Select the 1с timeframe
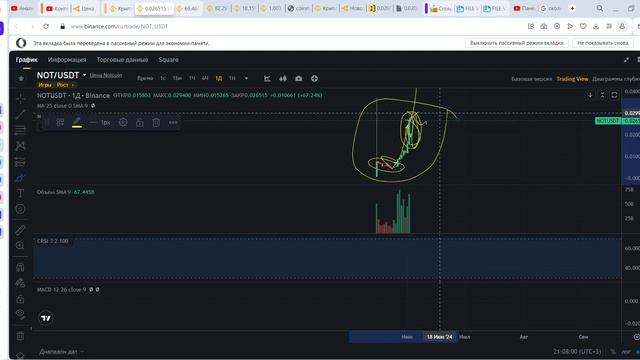This screenshot has height=360, width=640. (x=162, y=78)
